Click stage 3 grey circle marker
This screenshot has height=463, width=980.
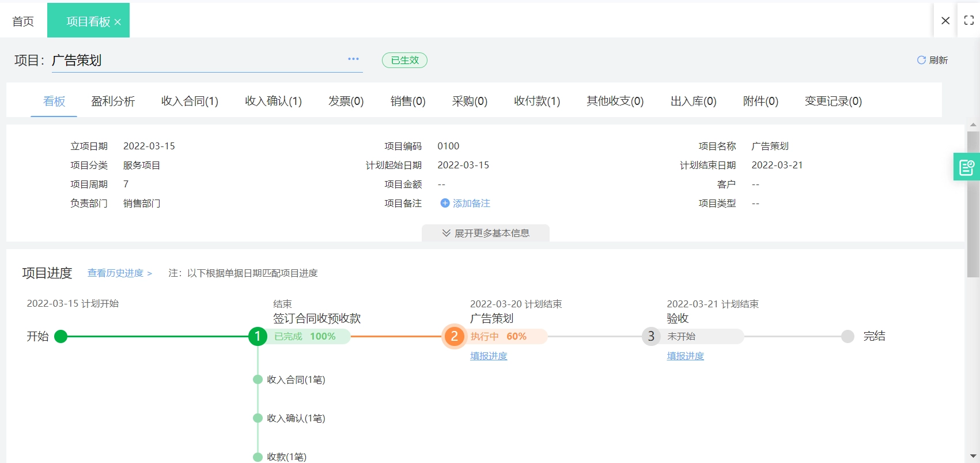(651, 336)
